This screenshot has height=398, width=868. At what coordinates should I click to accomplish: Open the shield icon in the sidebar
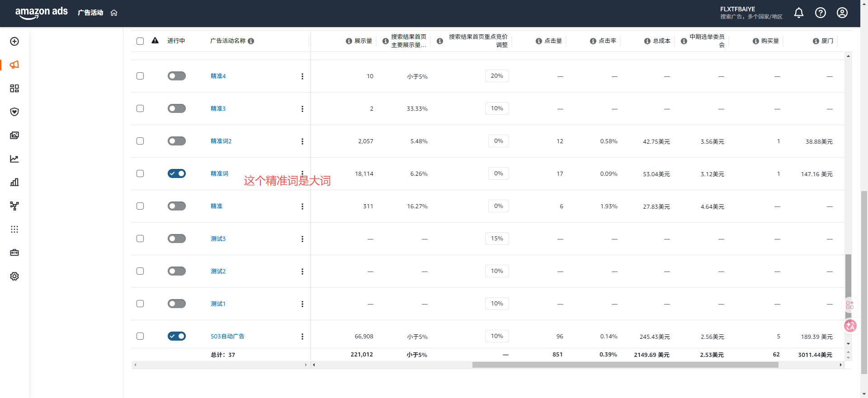[x=14, y=112]
